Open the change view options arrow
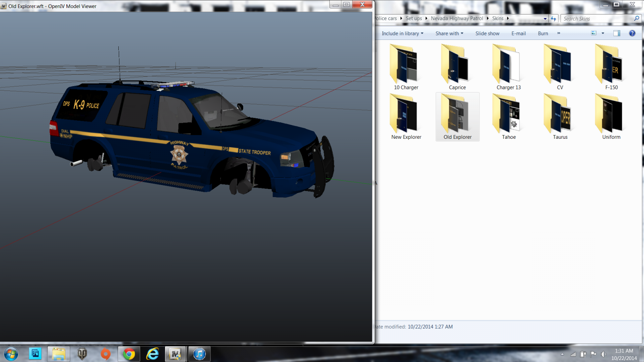The height and width of the screenshot is (362, 644). pos(603,33)
